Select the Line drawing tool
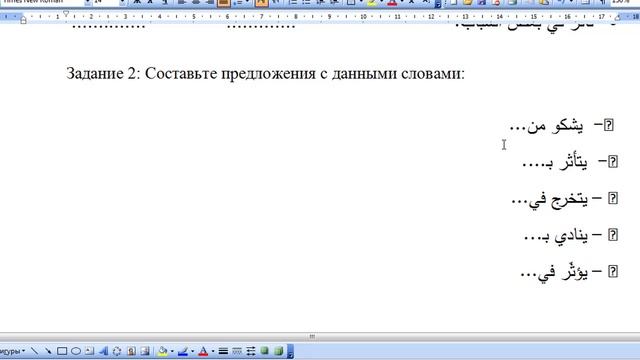This screenshot has height=360, width=640. (34, 351)
